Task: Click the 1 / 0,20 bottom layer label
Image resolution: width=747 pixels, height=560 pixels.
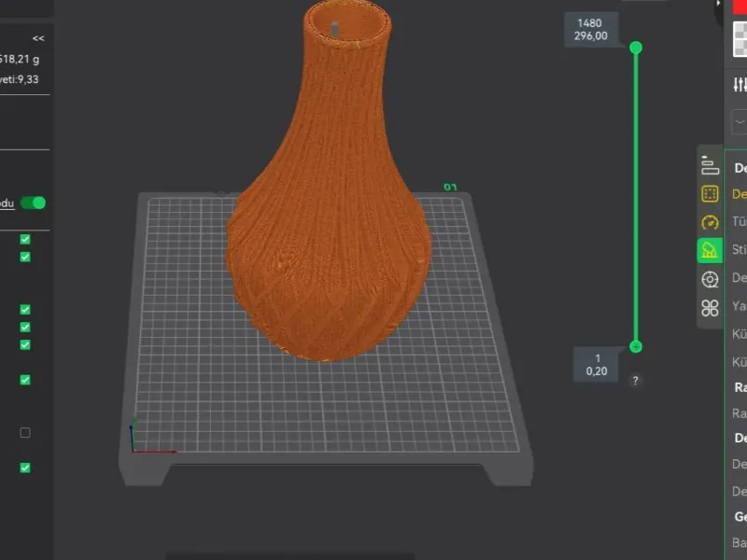Action: pos(597,365)
